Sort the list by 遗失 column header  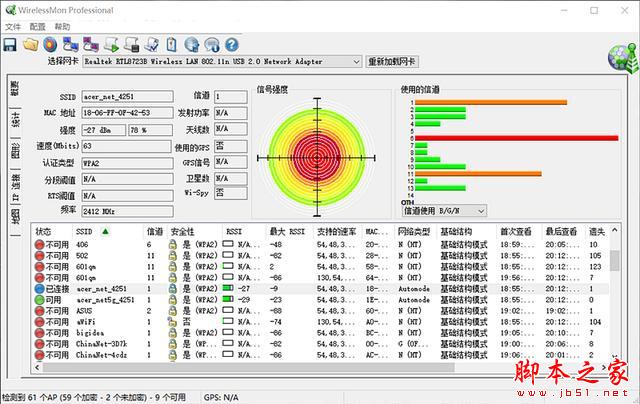597,232
